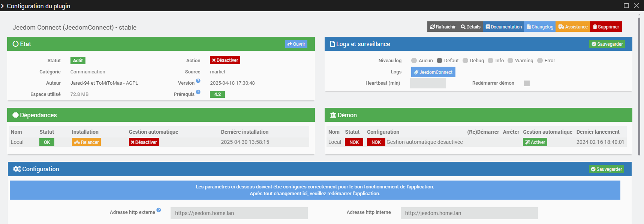Save the Logs et surveillance settings
The height and width of the screenshot is (224, 644).
tap(607, 44)
